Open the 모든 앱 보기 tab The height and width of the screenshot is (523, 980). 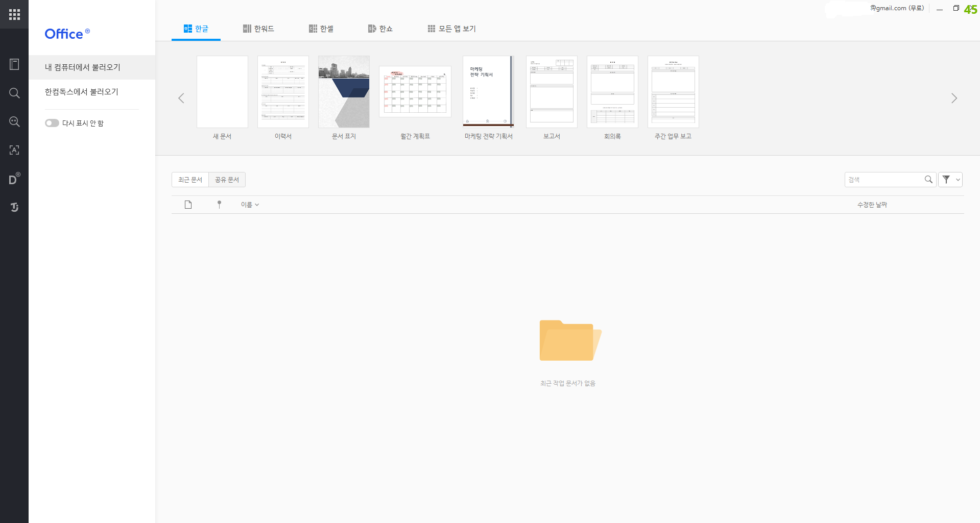452,29
